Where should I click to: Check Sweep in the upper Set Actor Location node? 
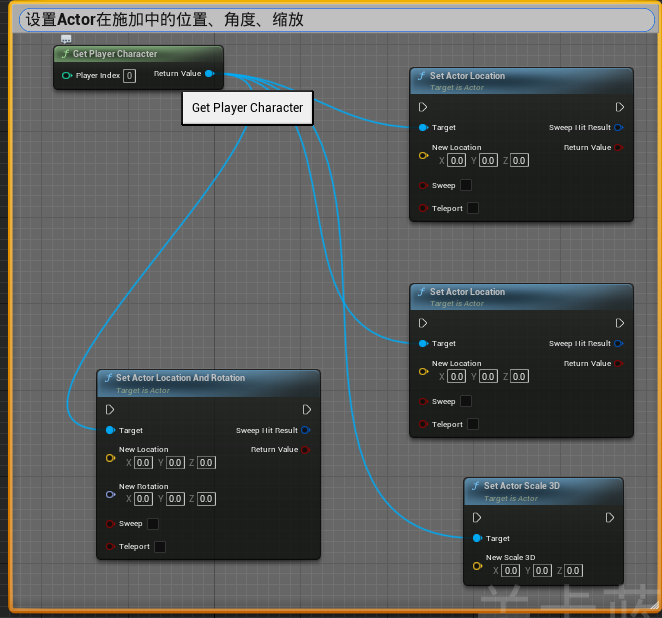coord(466,185)
